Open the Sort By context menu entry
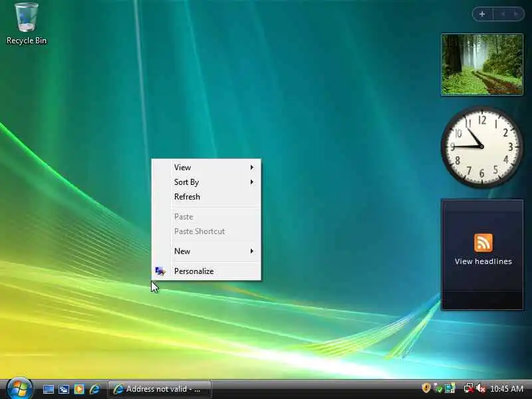This screenshot has width=532, height=399. [206, 182]
